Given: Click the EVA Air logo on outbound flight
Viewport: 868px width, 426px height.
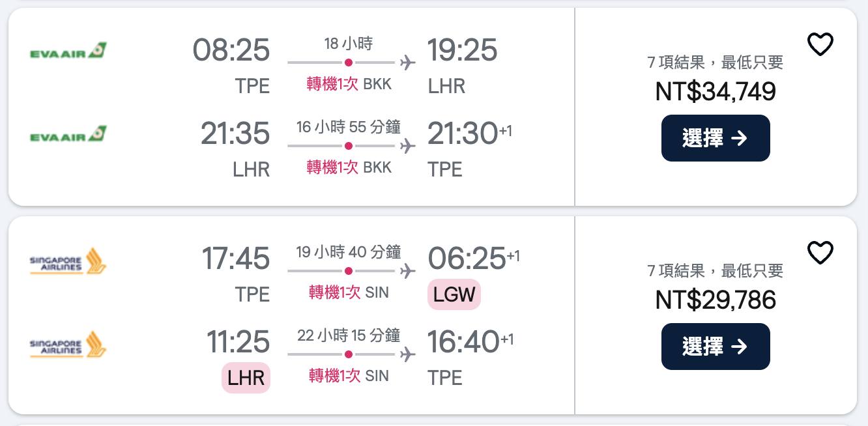Looking at the screenshot, I should pyautogui.click(x=68, y=51).
